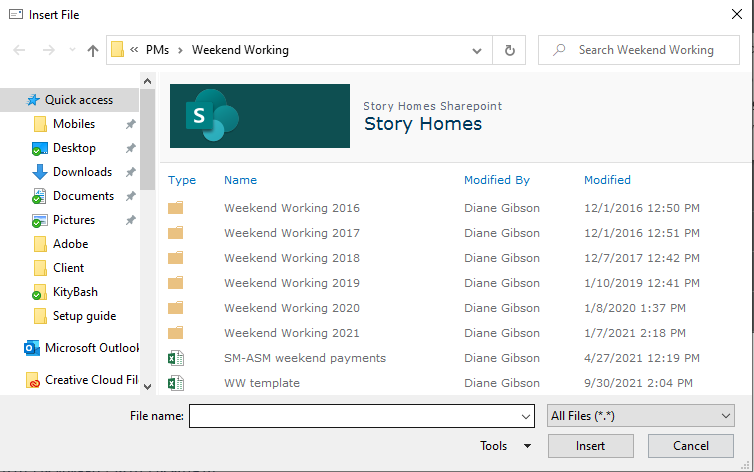The width and height of the screenshot is (754, 472).
Task: Sort by the Modified By column
Action: point(497,180)
